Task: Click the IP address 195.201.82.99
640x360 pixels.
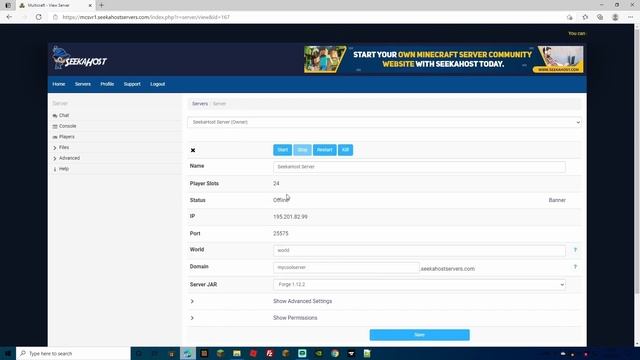Action: point(290,217)
